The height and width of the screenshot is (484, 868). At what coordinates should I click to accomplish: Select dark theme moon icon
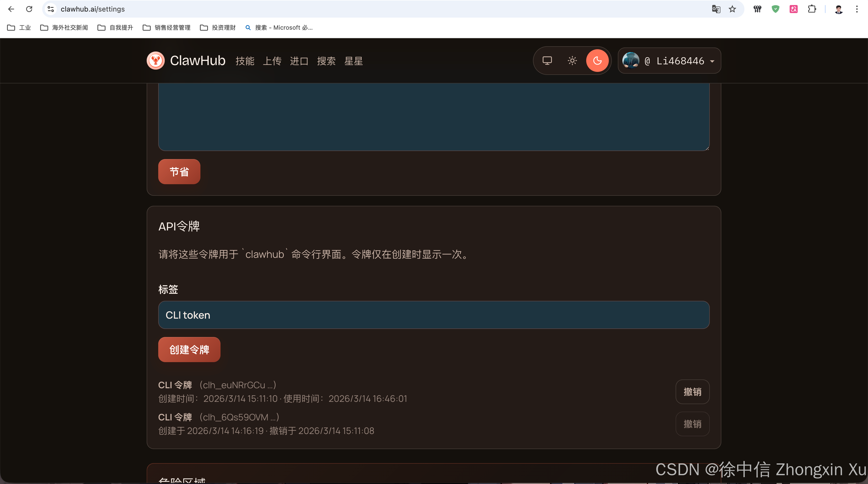[x=597, y=61]
